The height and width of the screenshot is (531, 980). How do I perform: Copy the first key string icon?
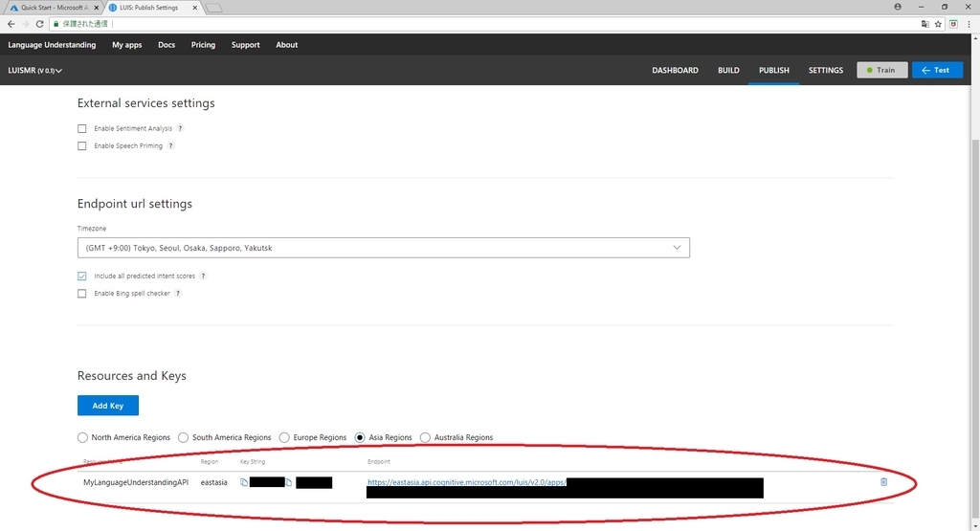point(244,482)
